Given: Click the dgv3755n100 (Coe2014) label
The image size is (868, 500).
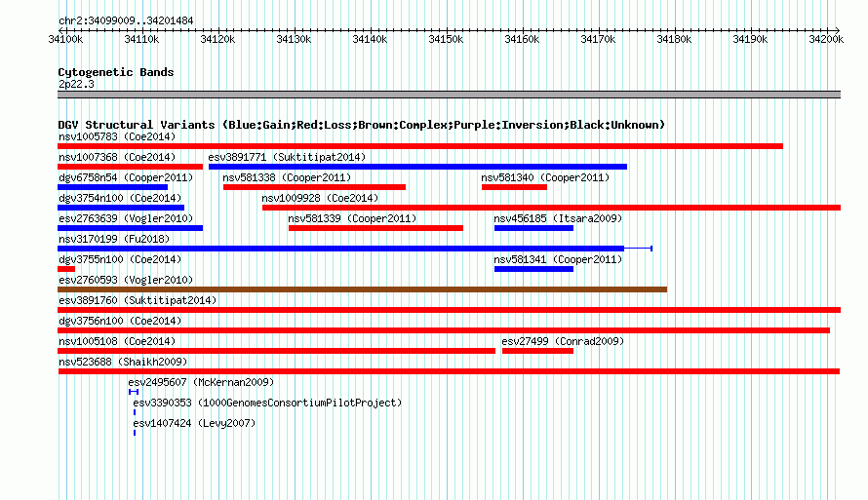Looking at the screenshot, I should point(120,259).
